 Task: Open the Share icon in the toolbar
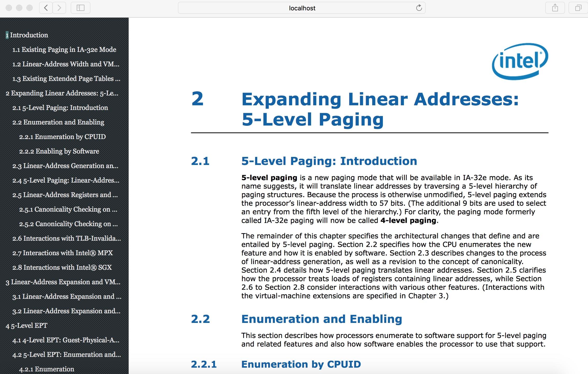point(555,8)
